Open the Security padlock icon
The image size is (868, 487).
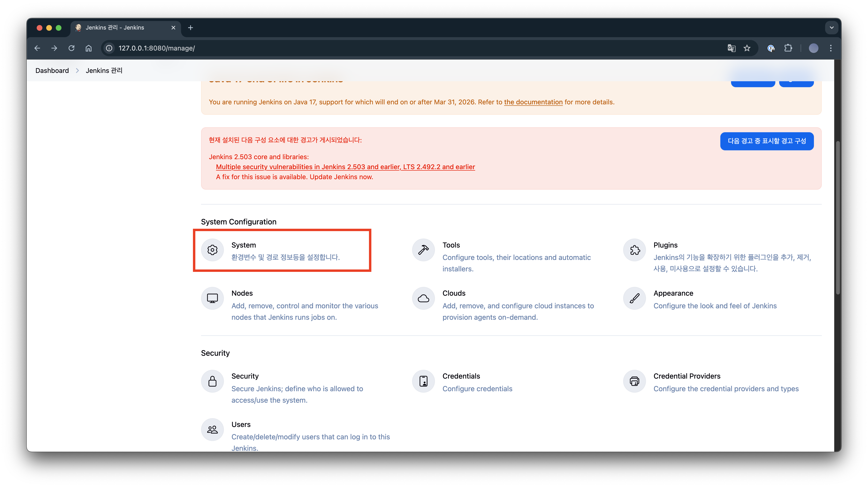click(212, 381)
